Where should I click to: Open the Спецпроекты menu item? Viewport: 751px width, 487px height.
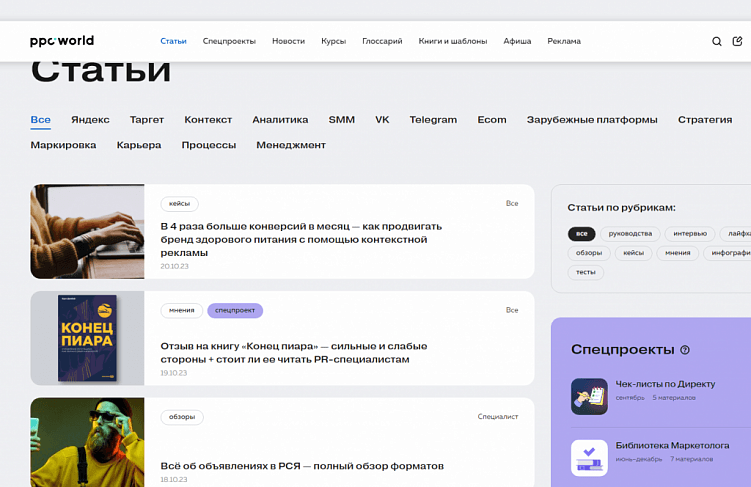pos(229,41)
